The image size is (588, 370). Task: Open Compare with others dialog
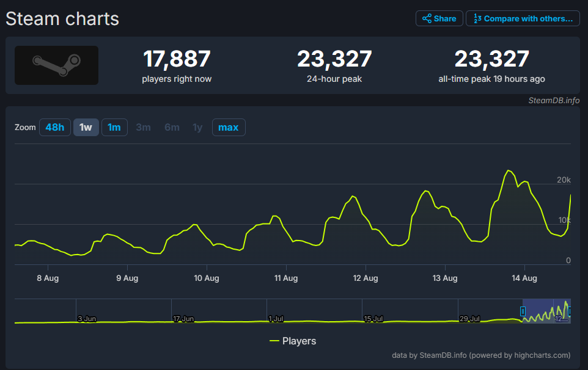[x=523, y=18]
